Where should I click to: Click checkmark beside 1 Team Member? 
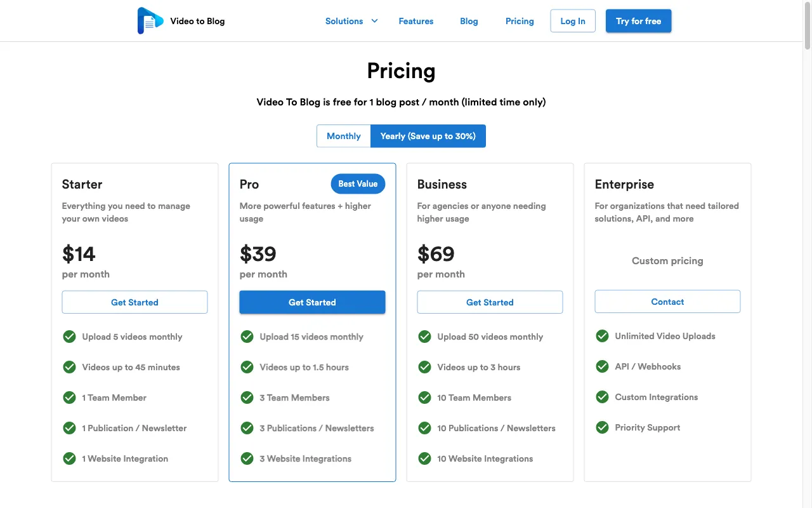point(70,398)
